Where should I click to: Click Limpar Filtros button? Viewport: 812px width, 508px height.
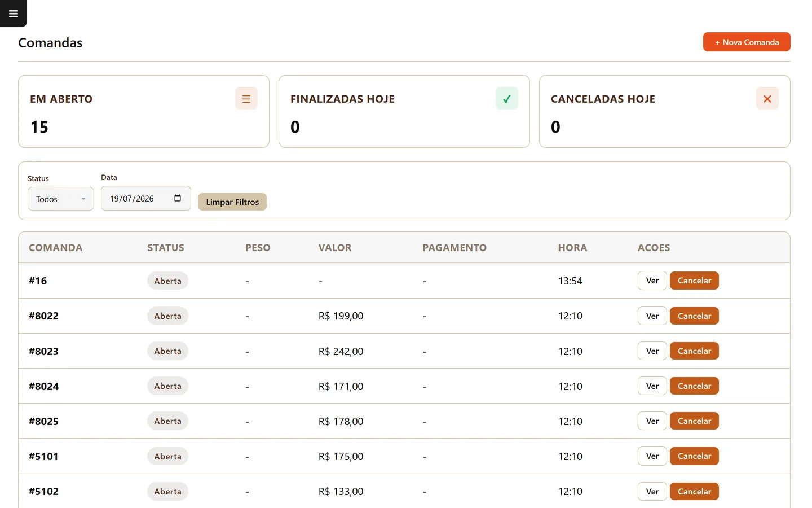pyautogui.click(x=232, y=202)
